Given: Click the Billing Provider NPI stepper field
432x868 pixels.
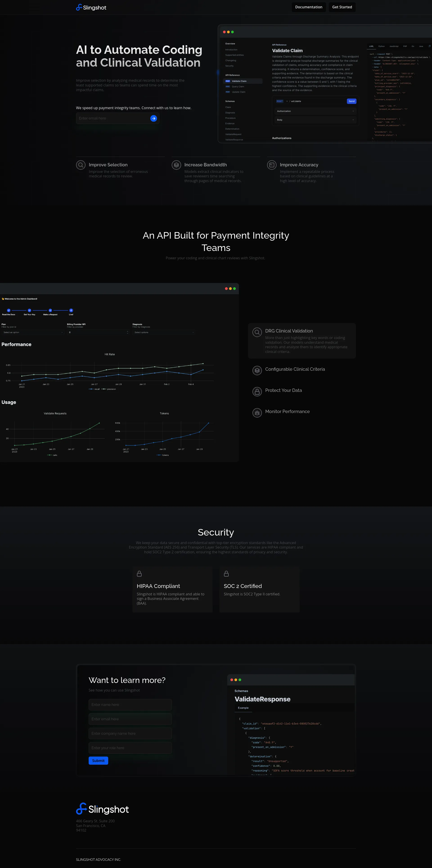Looking at the screenshot, I should tap(98, 332).
